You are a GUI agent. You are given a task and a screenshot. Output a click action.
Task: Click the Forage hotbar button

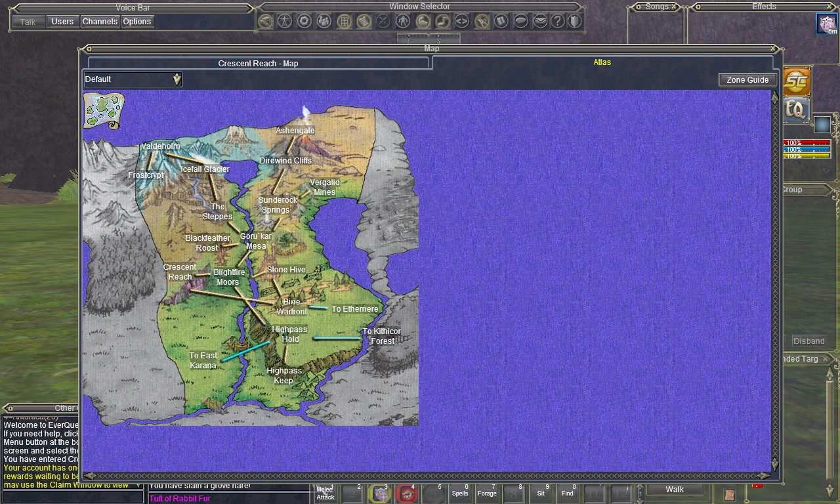click(x=487, y=493)
